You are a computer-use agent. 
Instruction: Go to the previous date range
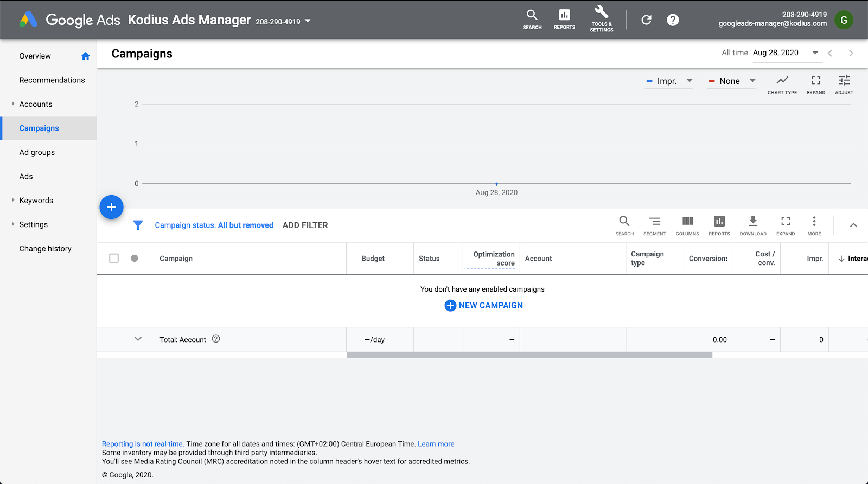tap(830, 53)
